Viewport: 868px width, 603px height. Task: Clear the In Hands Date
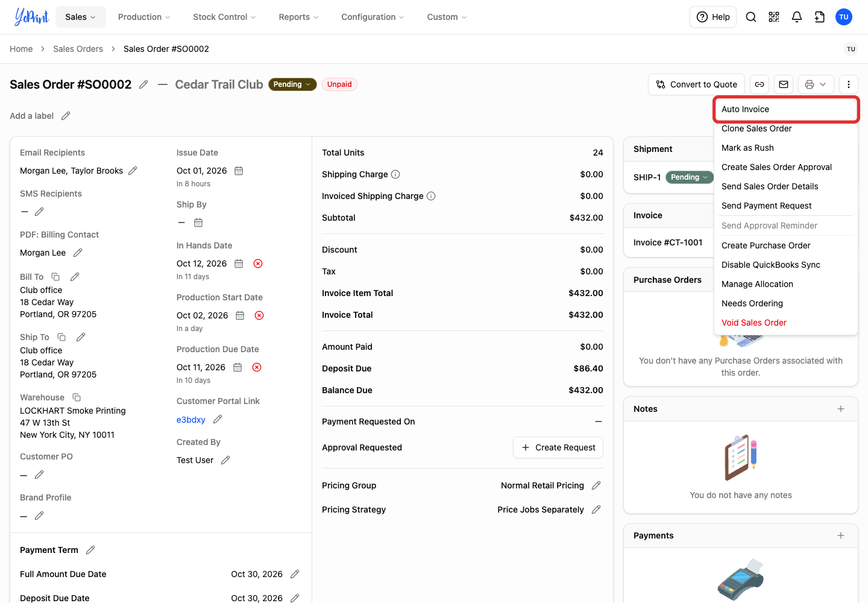pyautogui.click(x=258, y=264)
